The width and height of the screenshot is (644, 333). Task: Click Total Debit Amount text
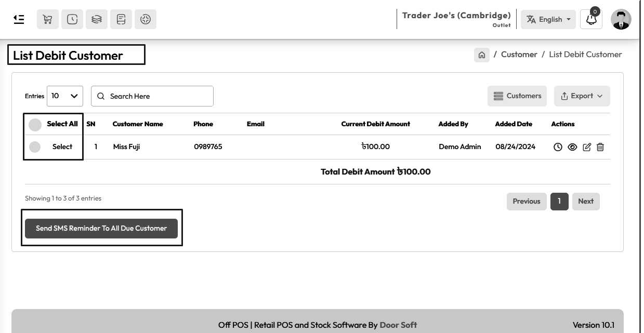(376, 172)
